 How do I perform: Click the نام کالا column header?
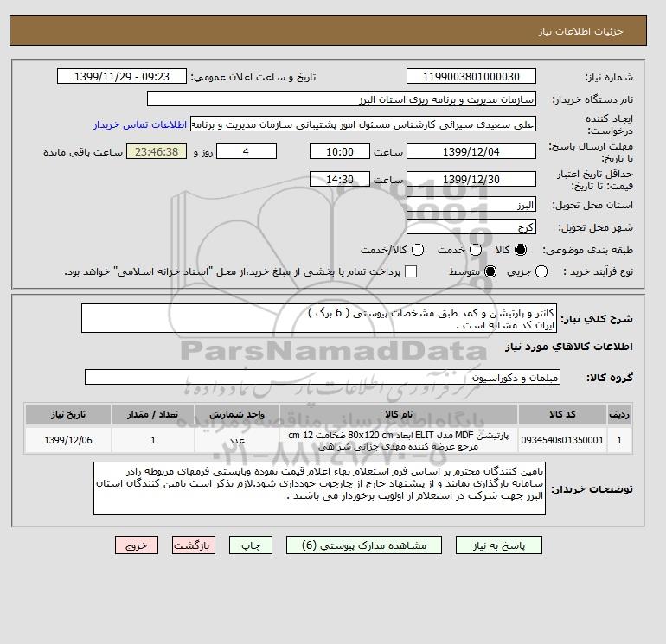(x=399, y=414)
